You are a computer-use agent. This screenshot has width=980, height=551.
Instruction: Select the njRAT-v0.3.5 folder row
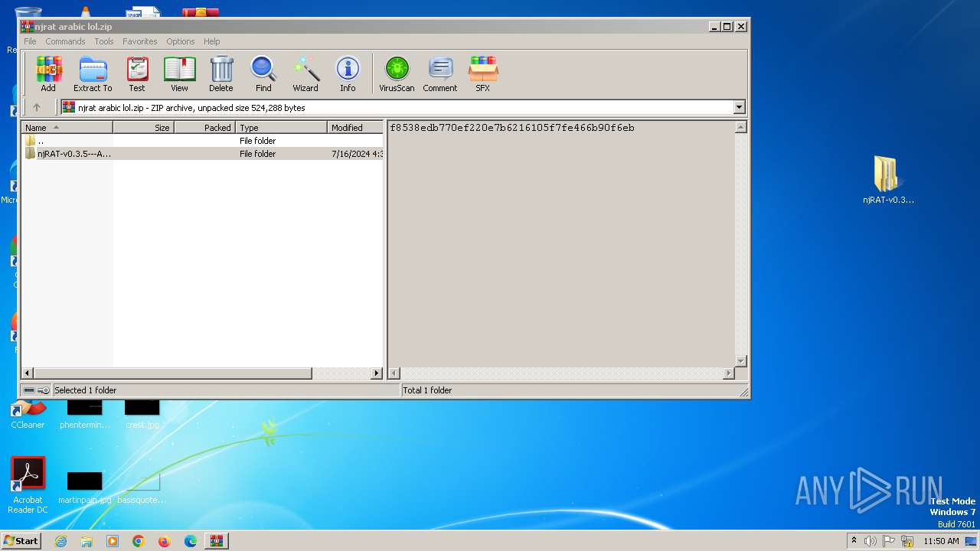point(203,154)
